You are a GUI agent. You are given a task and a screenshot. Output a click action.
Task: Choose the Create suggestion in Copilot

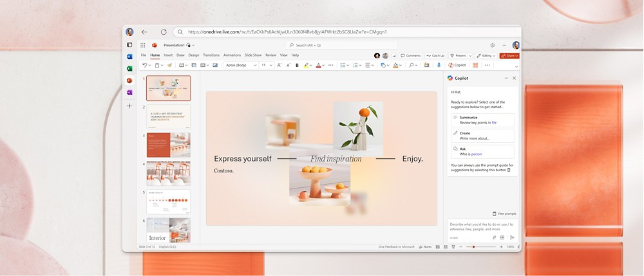(x=482, y=136)
